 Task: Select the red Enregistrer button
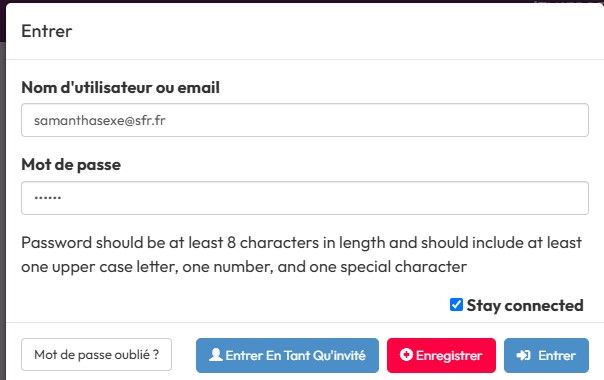[441, 355]
